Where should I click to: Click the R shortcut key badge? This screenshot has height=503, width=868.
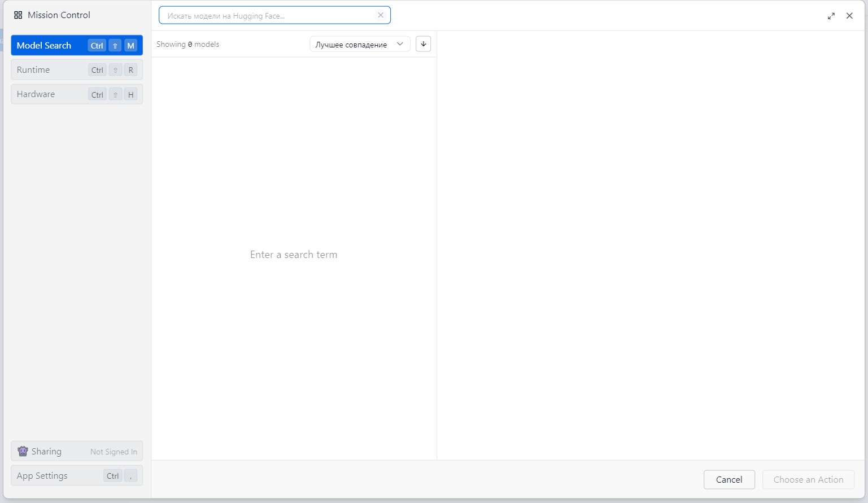pos(130,70)
